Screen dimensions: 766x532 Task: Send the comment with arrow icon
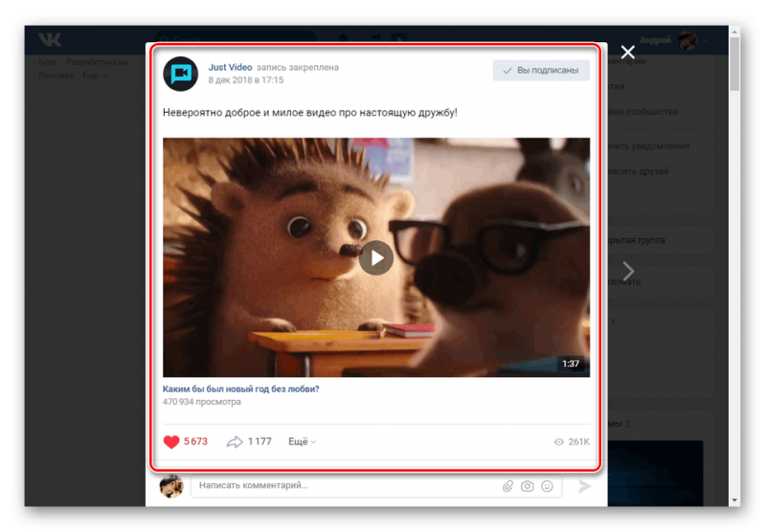pos(584,486)
